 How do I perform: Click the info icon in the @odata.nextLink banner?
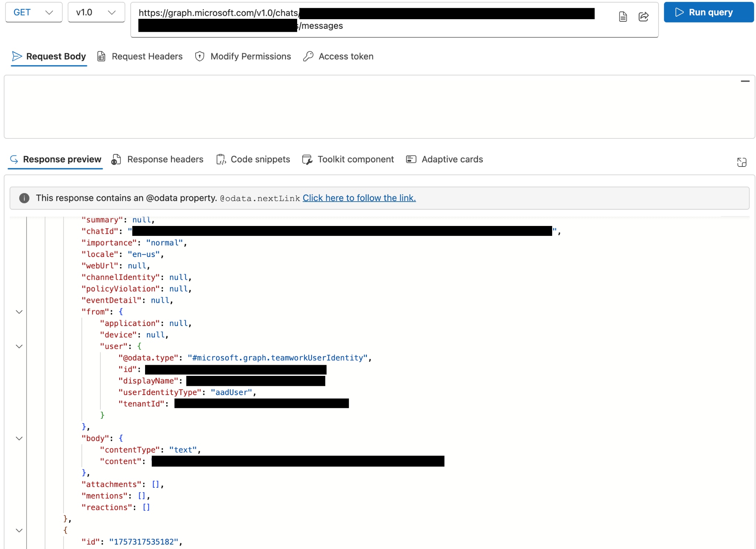tap(24, 198)
